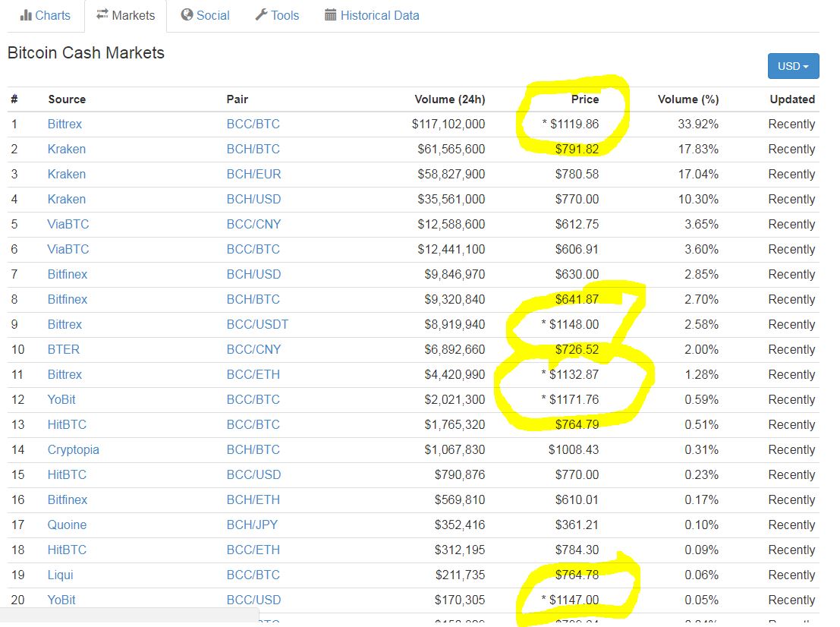Open the Cryptopia exchange link
This screenshot has width=840, height=627.
point(74,449)
